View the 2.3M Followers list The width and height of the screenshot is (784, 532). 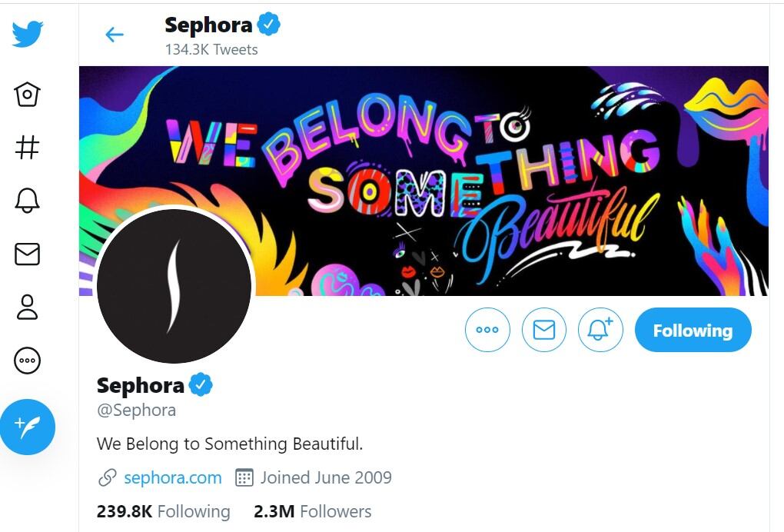[312, 511]
